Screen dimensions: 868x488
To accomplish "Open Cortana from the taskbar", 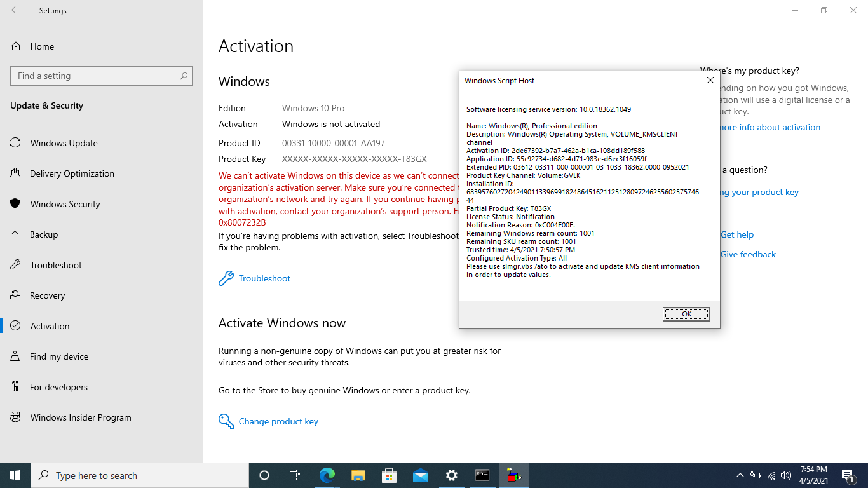I will click(264, 475).
